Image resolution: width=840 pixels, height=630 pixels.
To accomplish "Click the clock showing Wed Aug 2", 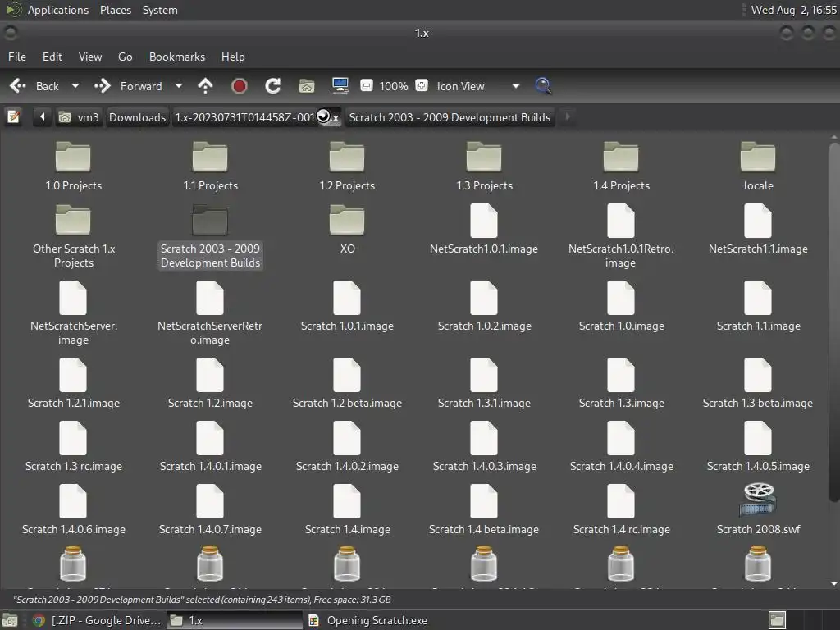I will [x=793, y=10].
